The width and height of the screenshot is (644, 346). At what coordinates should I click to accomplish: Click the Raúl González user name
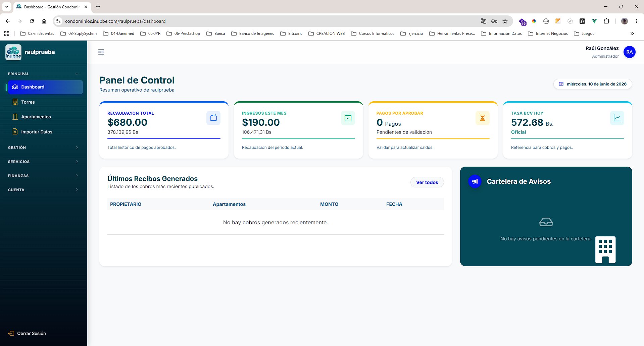point(602,48)
